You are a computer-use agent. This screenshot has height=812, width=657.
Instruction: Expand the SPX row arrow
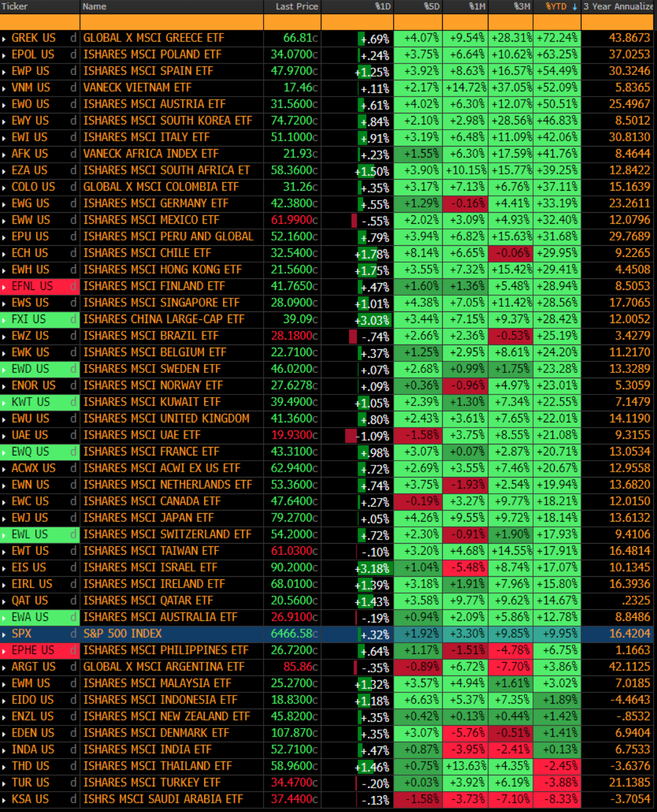[4, 634]
